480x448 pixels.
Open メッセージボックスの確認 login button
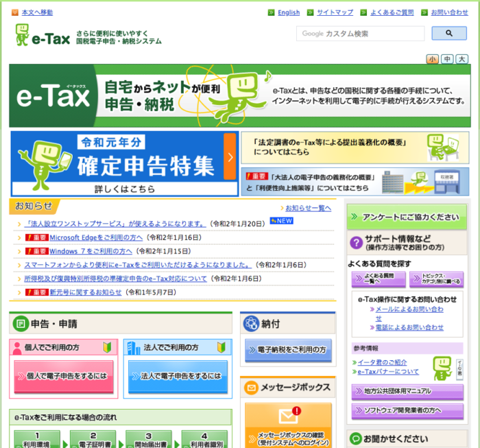tap(288, 426)
